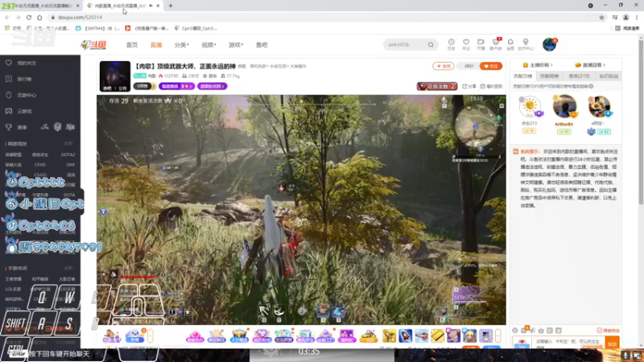Click the browser address bar
Screen dimensions: 644x362
[x=320, y=17]
